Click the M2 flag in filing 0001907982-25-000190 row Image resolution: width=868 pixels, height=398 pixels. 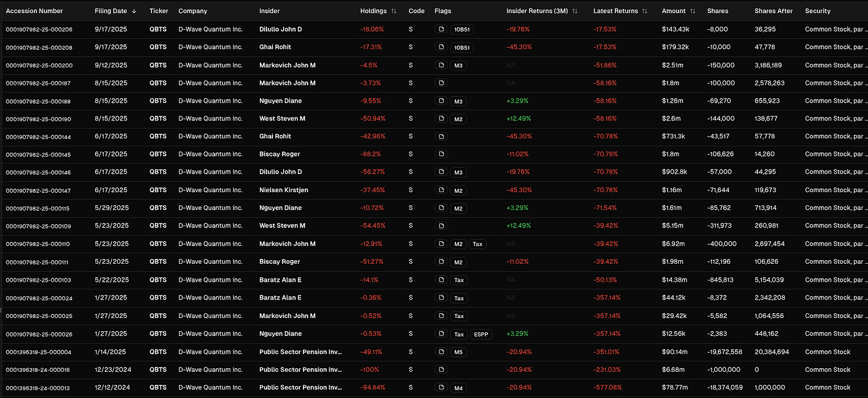coord(458,119)
